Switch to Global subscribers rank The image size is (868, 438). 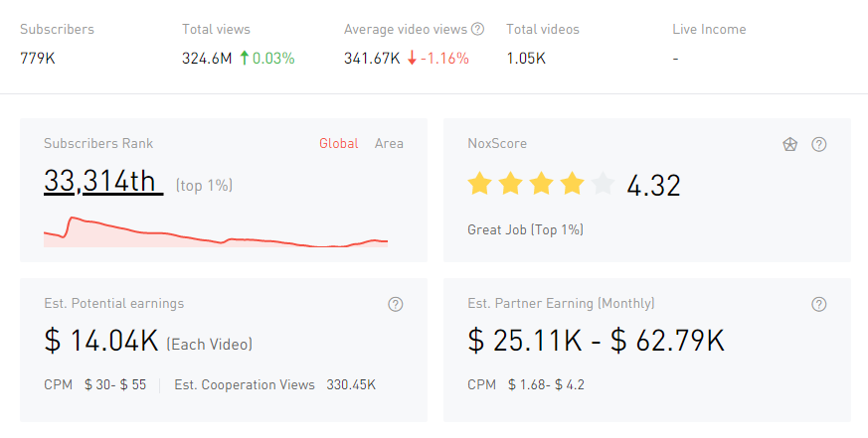click(x=338, y=143)
